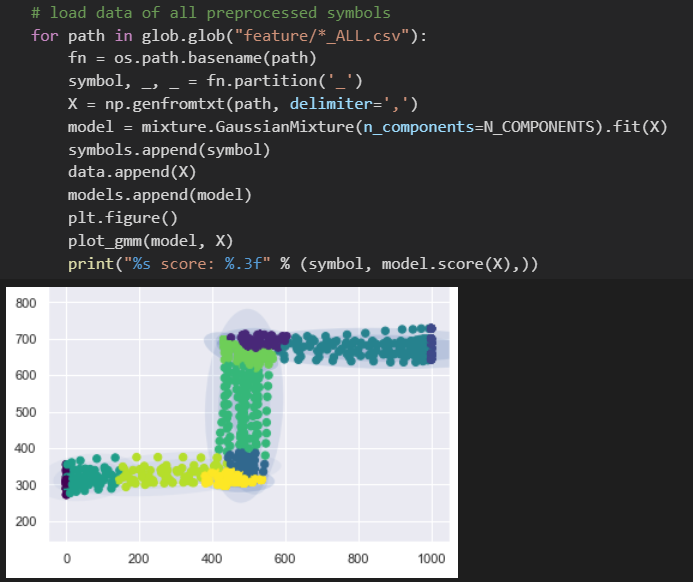Click the plt.figure() line
The height and width of the screenshot is (582, 693).
(122, 218)
